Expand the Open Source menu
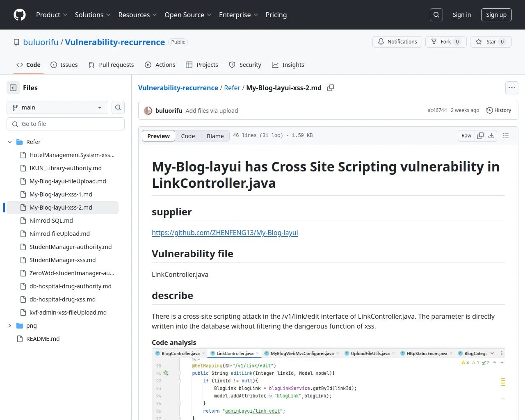Screen dimensions: 525x420 point(188,15)
